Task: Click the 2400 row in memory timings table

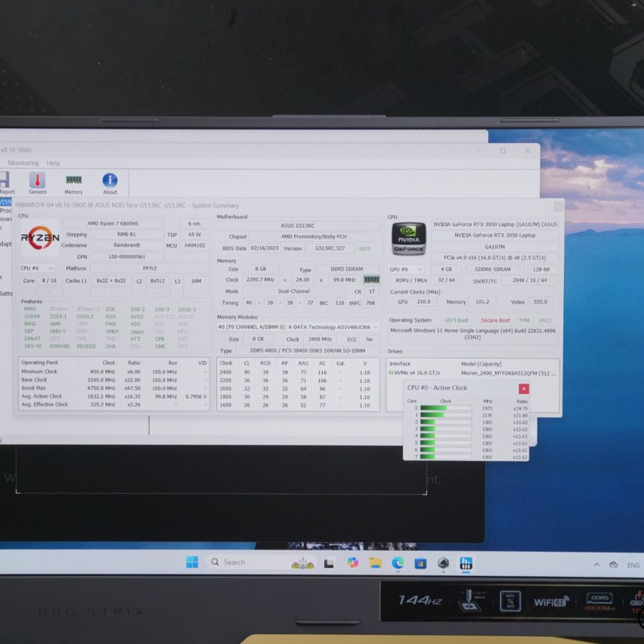Action: point(298,373)
